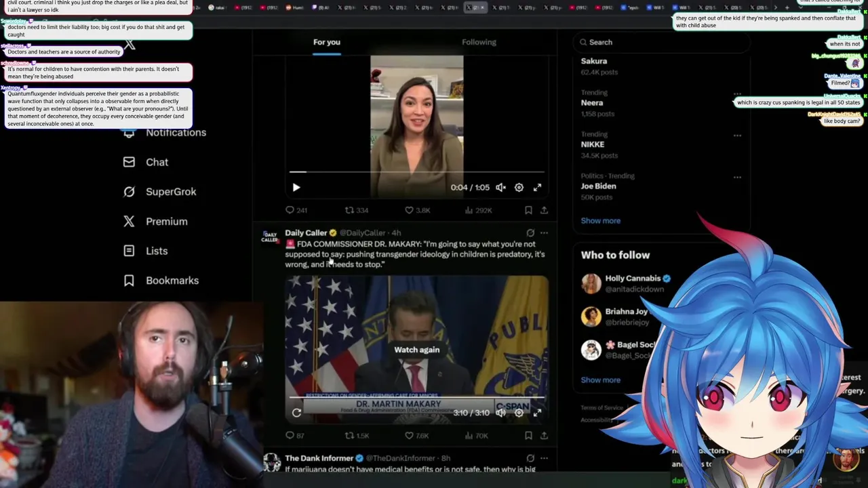
Task: Open a new browser tab with plus
Action: tap(787, 7)
